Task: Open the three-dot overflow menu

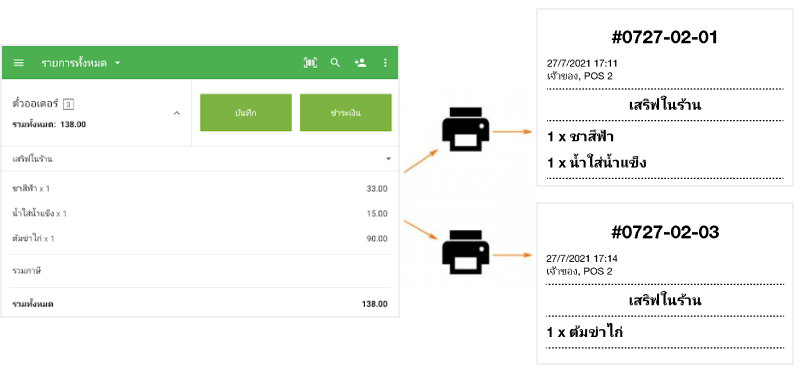Action: (x=385, y=63)
